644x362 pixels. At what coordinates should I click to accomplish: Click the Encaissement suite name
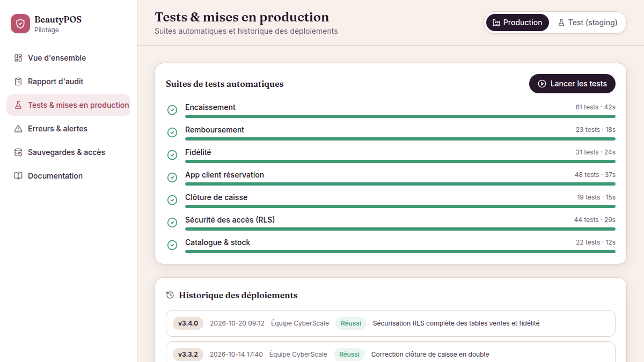(210, 107)
